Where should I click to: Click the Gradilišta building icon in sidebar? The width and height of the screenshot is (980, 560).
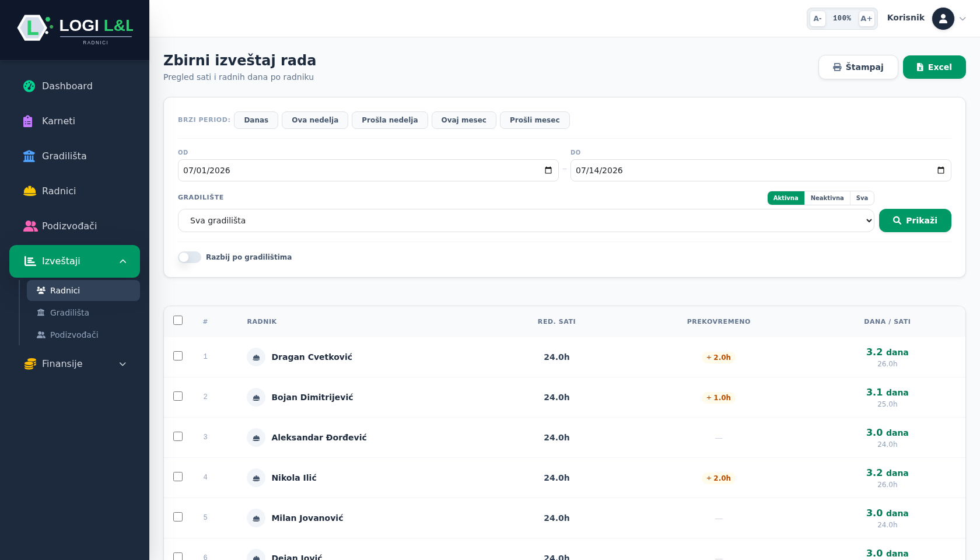[x=29, y=156]
